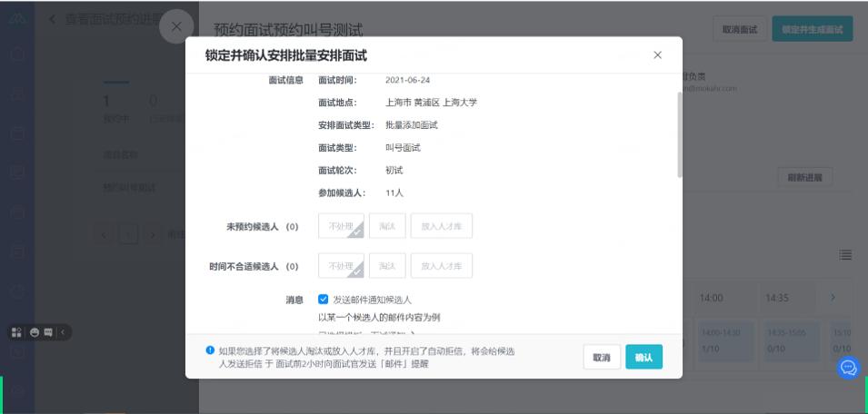868x414 pixels.
Task: Click the value 批量添加面试
Action: coord(412,125)
